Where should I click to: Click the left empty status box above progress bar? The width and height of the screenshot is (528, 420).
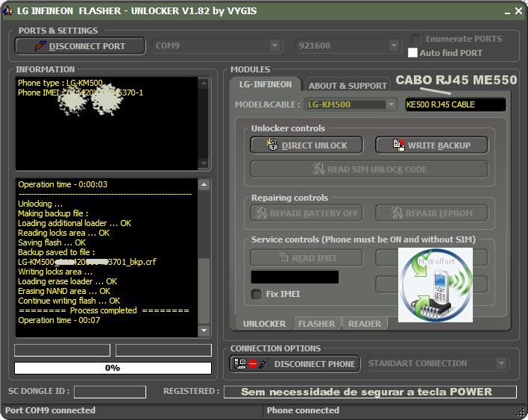pos(63,350)
